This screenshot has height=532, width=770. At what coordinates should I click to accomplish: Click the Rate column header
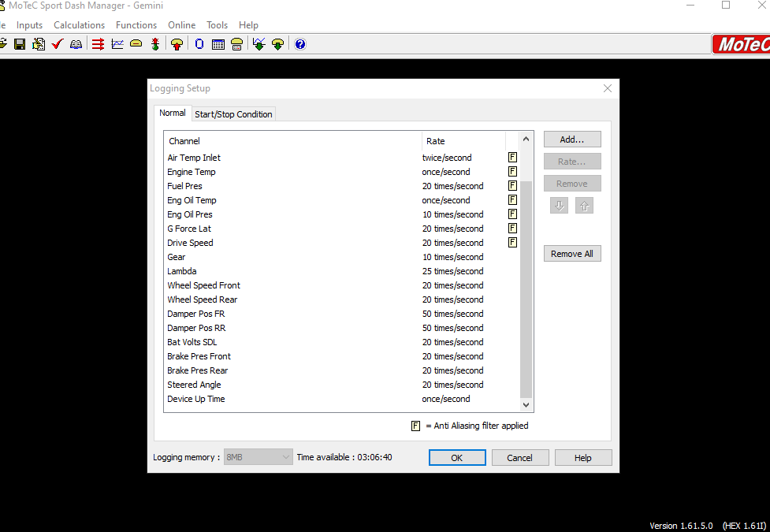(x=463, y=141)
